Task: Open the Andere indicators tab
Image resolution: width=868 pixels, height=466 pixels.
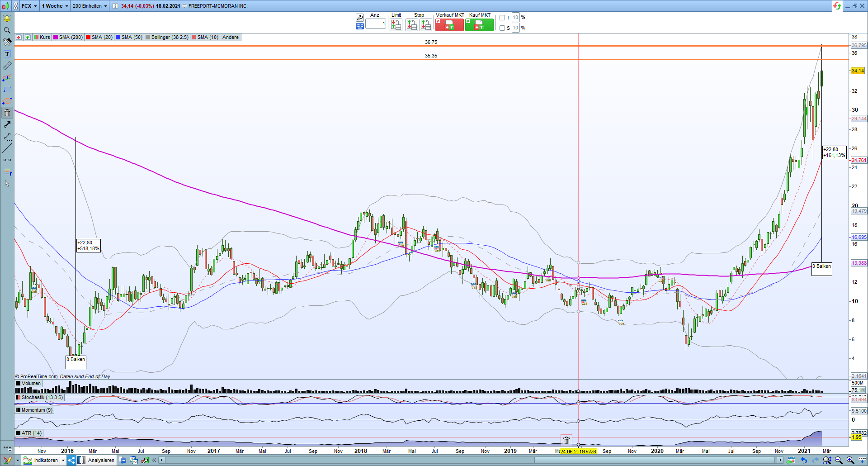Action: (x=230, y=37)
